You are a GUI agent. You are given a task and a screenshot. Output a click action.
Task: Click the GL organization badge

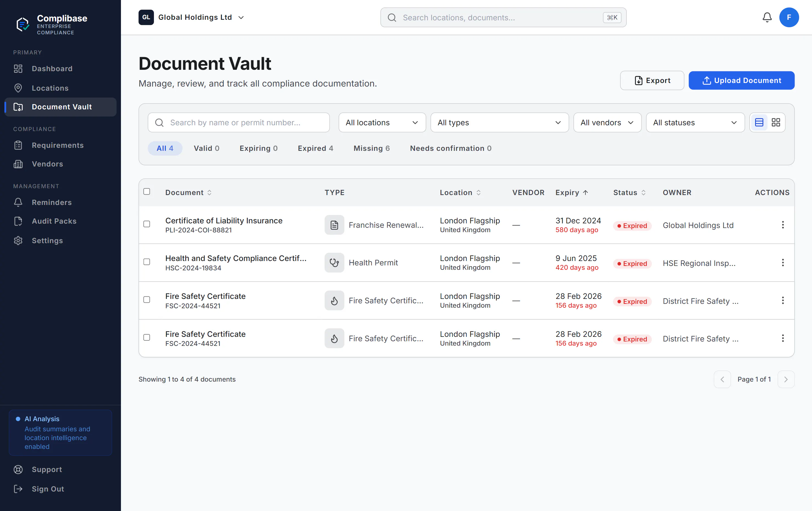coord(146,17)
